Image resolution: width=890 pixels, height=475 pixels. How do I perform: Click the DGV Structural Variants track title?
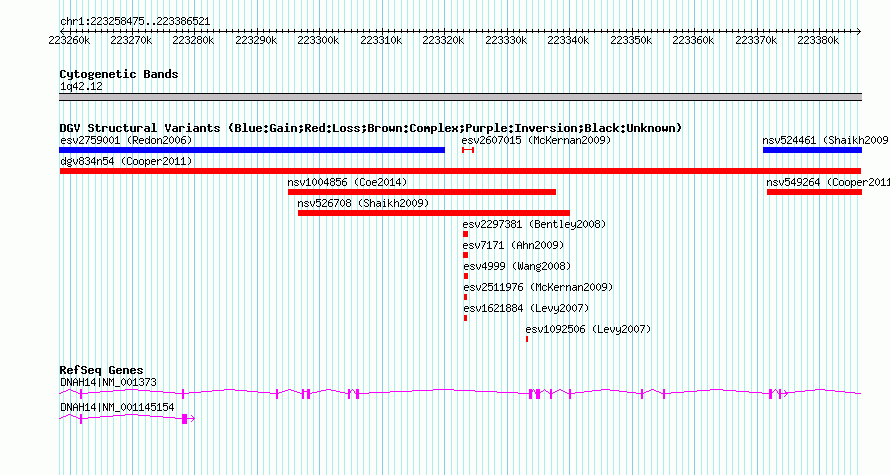pos(371,128)
